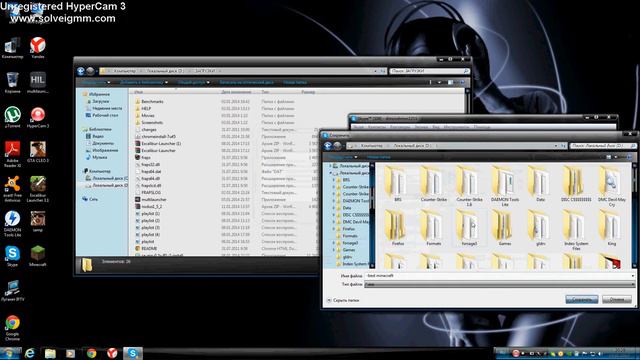Switch to Skype on the taskbar
Image resolution: width=640 pixels, height=360 pixels.
[133, 353]
